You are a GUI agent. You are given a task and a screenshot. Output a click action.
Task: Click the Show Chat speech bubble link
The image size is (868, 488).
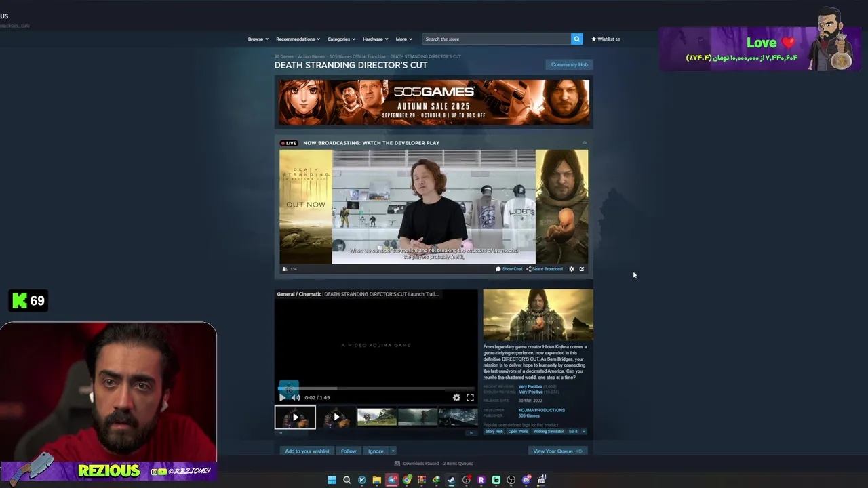coord(509,269)
